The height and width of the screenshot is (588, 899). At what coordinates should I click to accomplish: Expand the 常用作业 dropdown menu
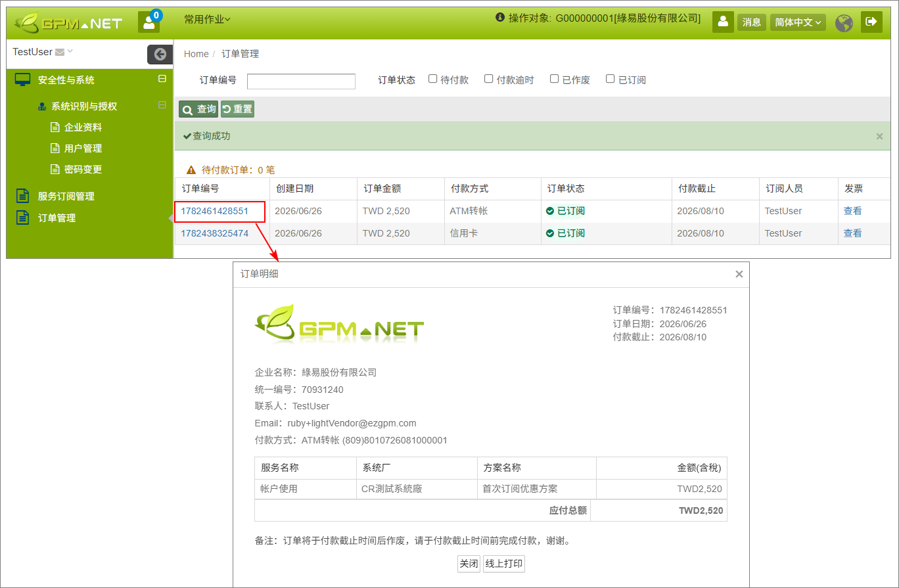pos(207,20)
